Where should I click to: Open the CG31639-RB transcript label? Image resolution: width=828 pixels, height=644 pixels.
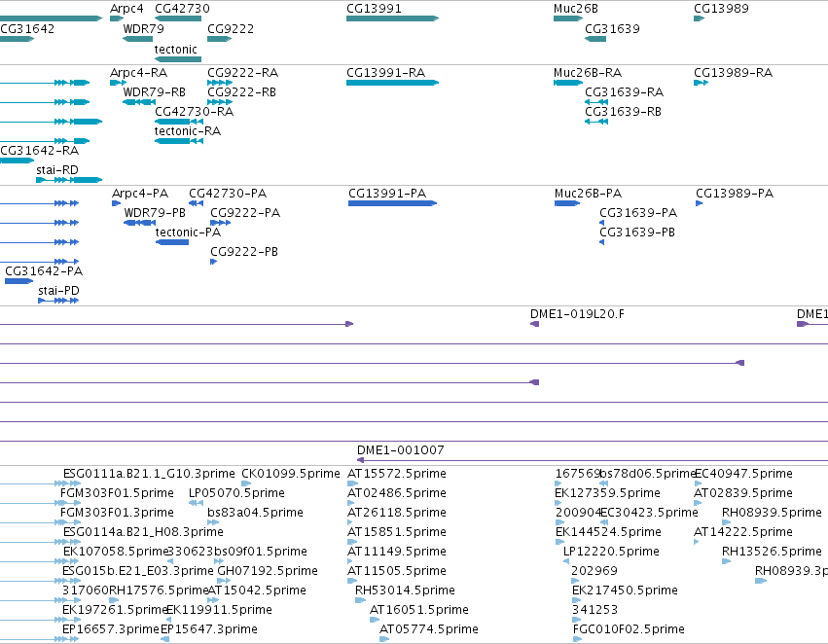pos(623,112)
